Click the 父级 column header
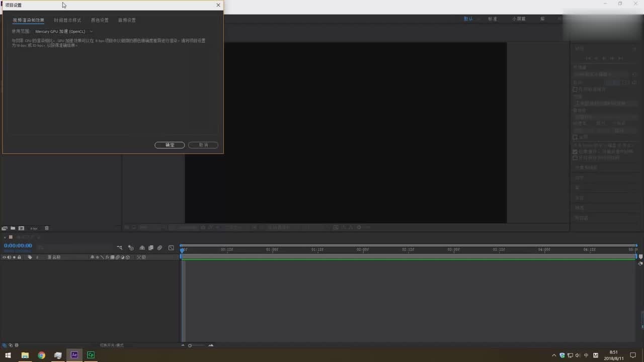Screen dimensions: 644x362 coord(141,257)
